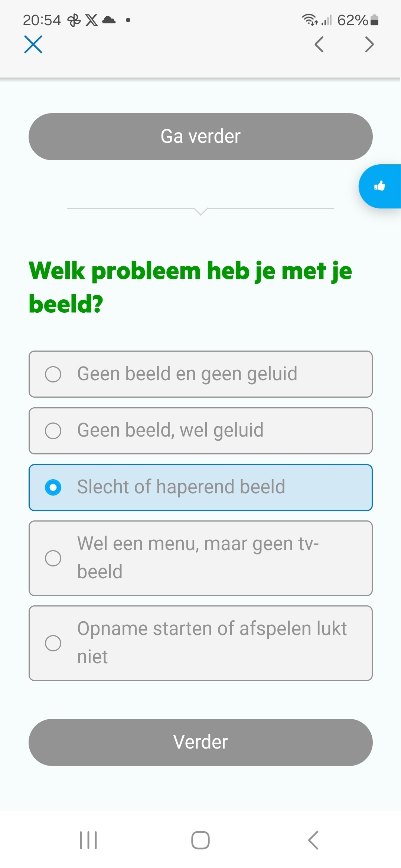401x868 pixels.
Task: Select 'Geen beeld en geen geluid' radio
Action: (x=200, y=374)
